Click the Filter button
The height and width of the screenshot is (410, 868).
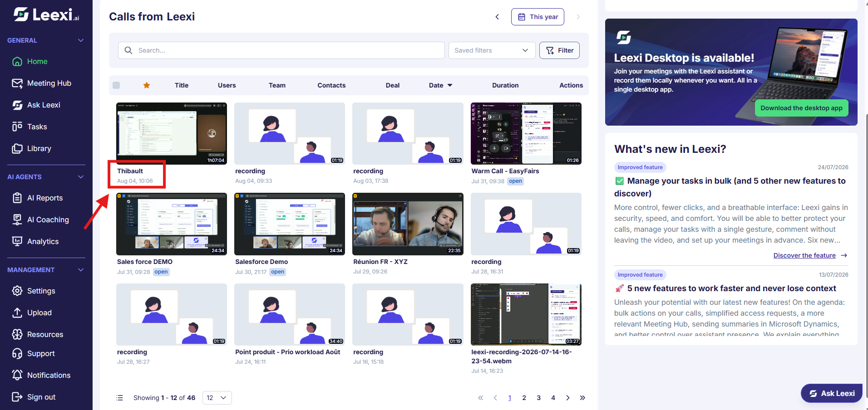pos(559,50)
